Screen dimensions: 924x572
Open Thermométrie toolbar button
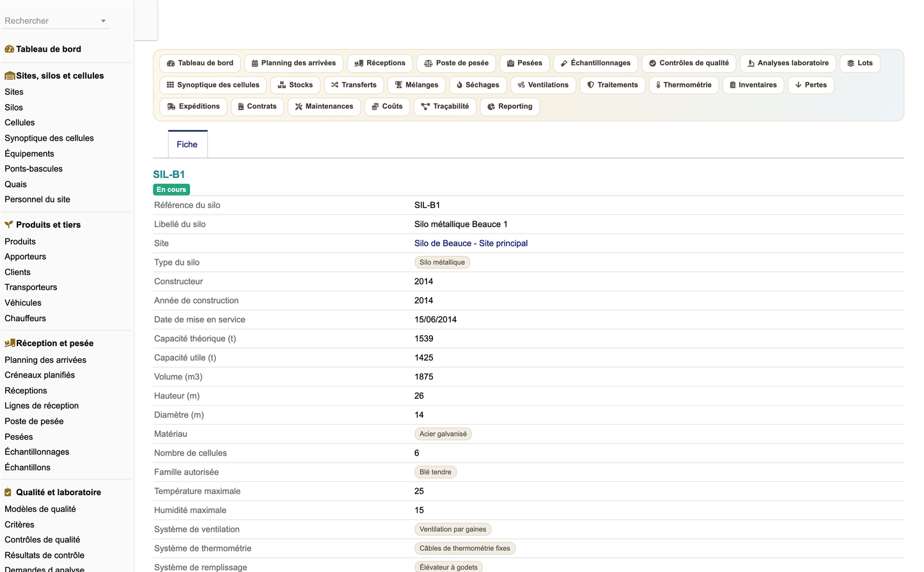[x=684, y=85]
